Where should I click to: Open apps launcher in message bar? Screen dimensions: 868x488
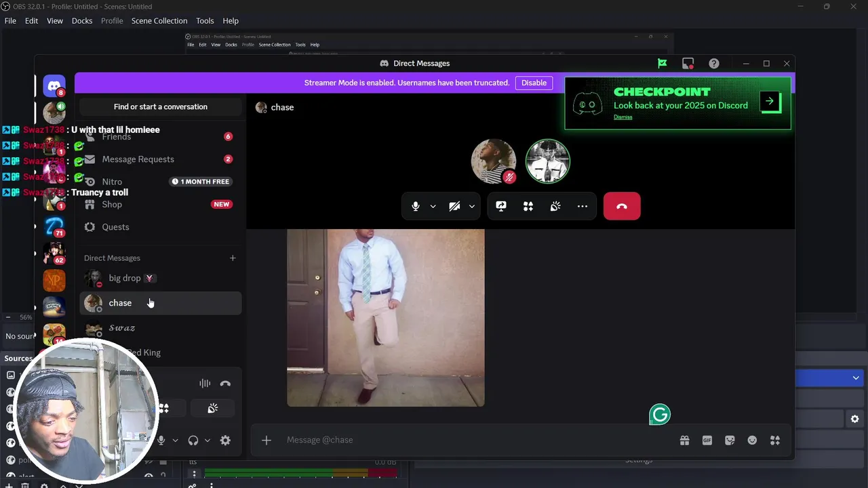pyautogui.click(x=775, y=441)
